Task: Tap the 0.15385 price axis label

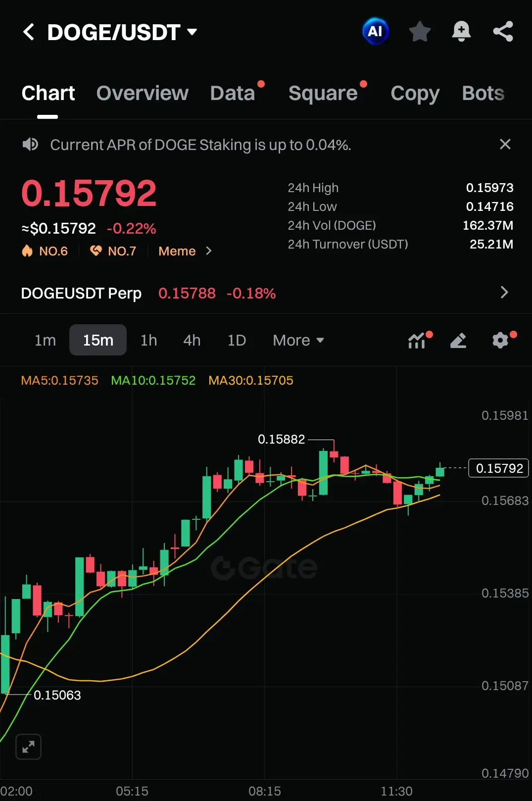Action: pyautogui.click(x=505, y=593)
